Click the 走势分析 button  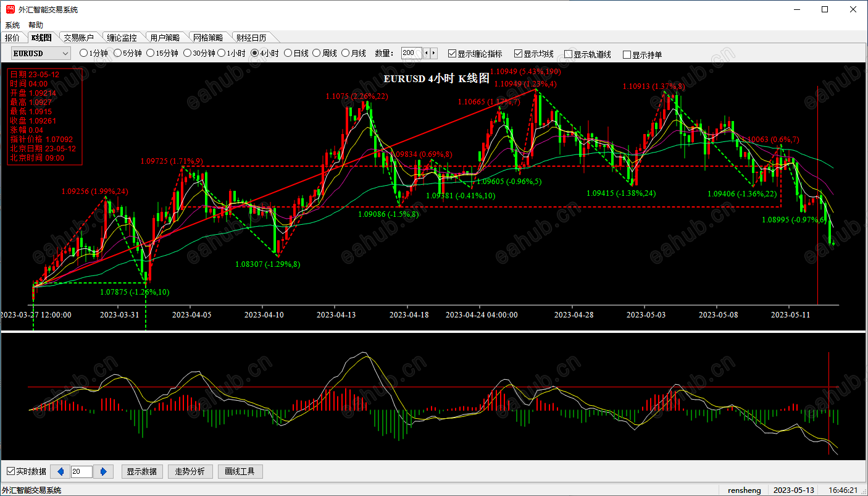(x=191, y=472)
